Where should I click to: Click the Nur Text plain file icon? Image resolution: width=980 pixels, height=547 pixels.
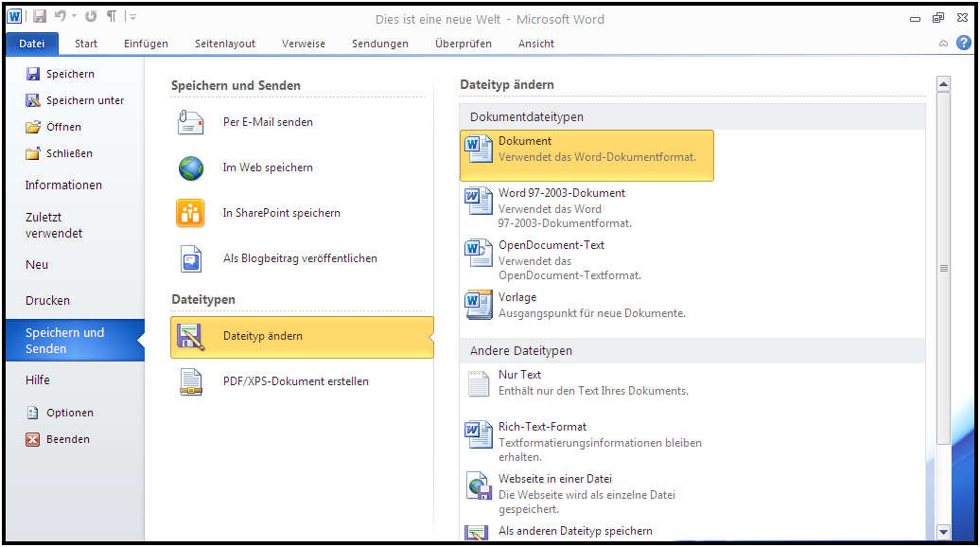(479, 383)
